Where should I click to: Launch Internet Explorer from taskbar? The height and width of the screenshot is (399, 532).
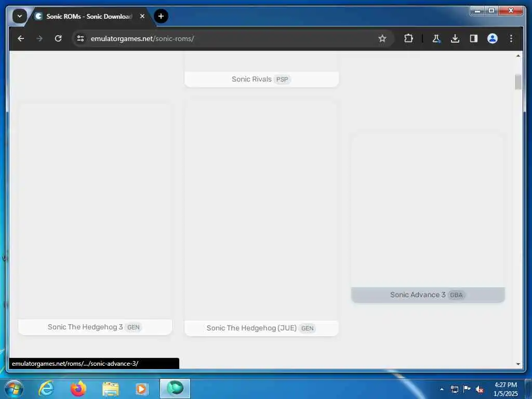pos(46,389)
